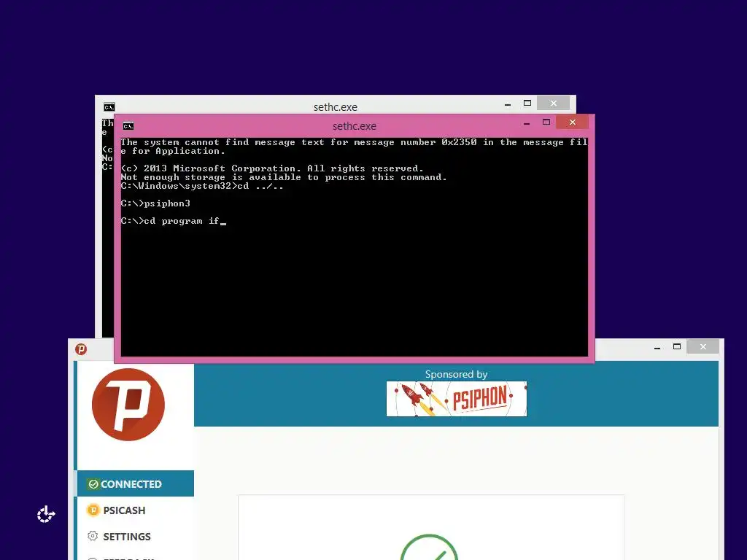Click the Settings gear icon in sidebar
This screenshot has width=747, height=560.
coord(93,536)
